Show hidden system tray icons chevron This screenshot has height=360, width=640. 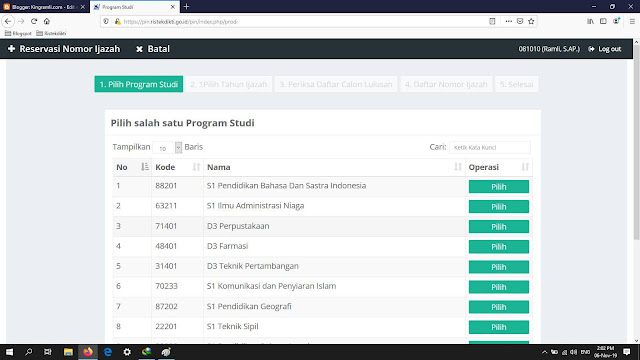tap(544, 352)
